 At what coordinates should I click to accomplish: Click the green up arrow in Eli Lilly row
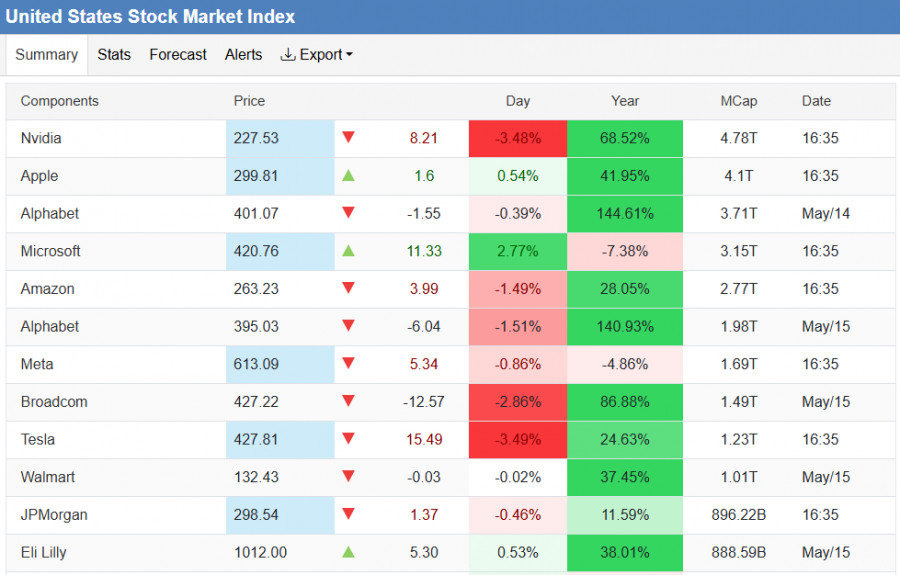point(348,553)
